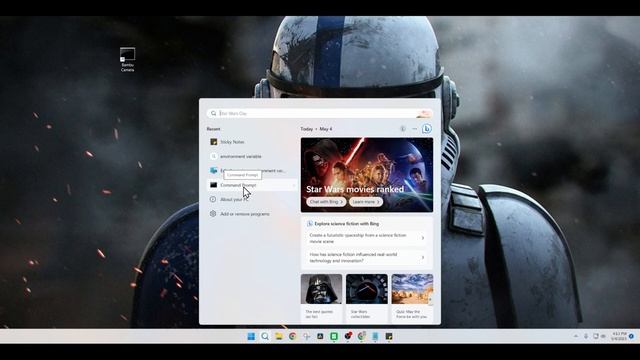
Task: Open Sticky Notes from recent list
Action: coord(252,142)
